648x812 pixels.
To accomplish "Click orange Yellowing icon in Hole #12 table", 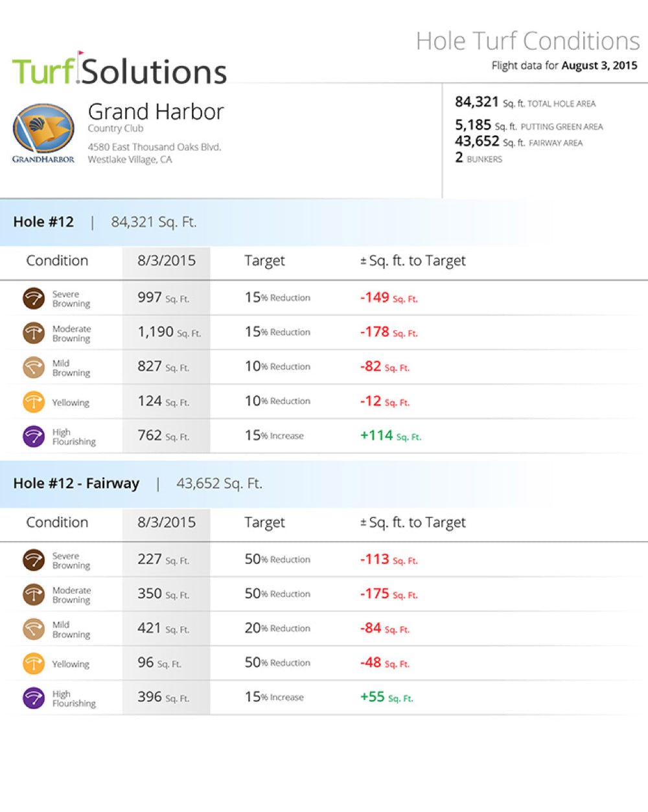I will click(x=34, y=401).
